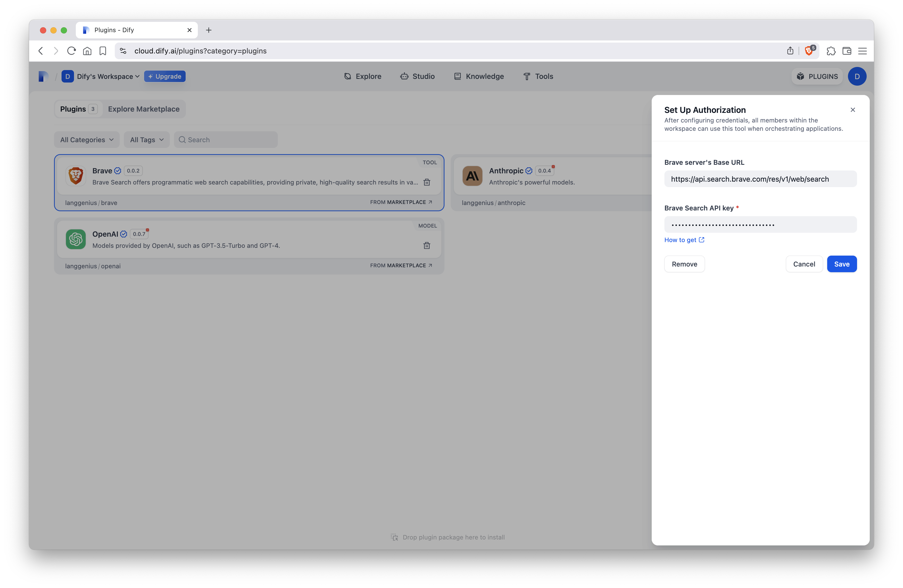Click the Anthropic plugin logo
The image size is (903, 588).
click(x=472, y=176)
